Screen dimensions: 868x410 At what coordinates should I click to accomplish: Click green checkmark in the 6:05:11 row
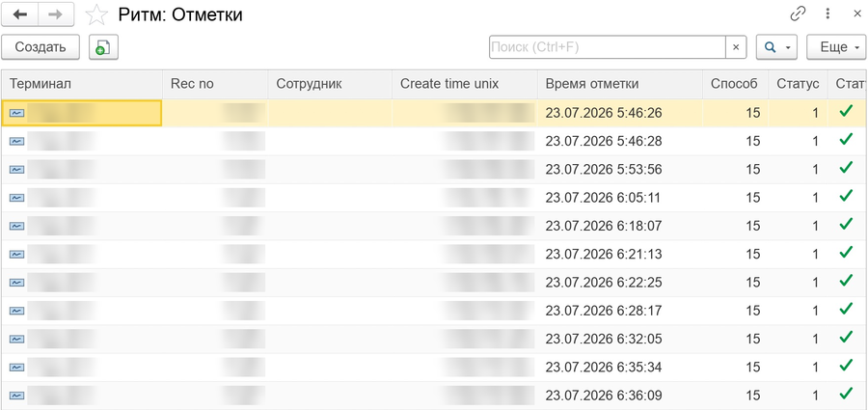click(845, 196)
